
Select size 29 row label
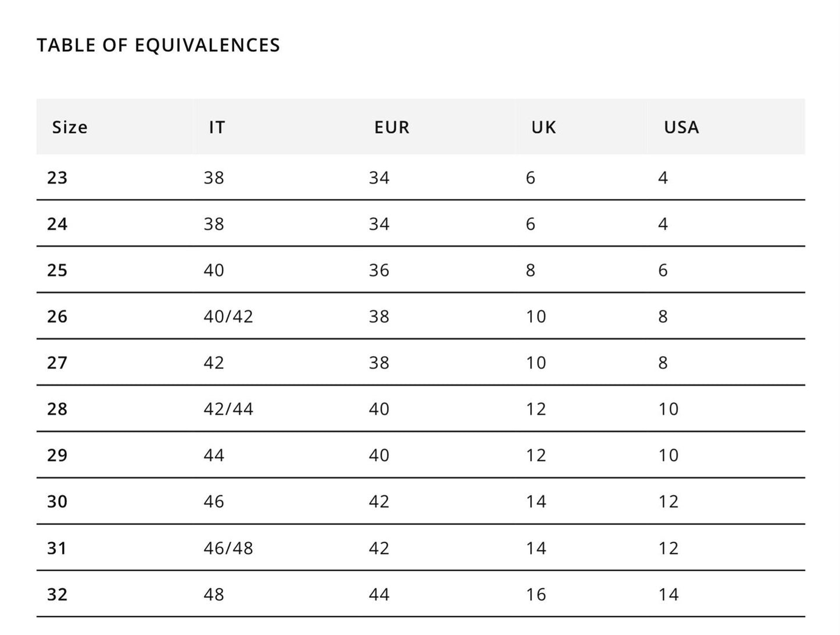point(57,455)
